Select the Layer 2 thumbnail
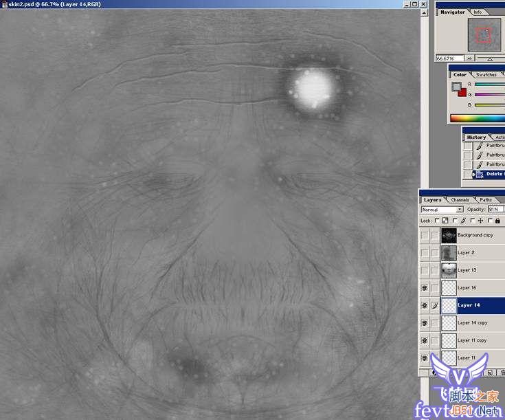This screenshot has width=505, height=420. (449, 253)
